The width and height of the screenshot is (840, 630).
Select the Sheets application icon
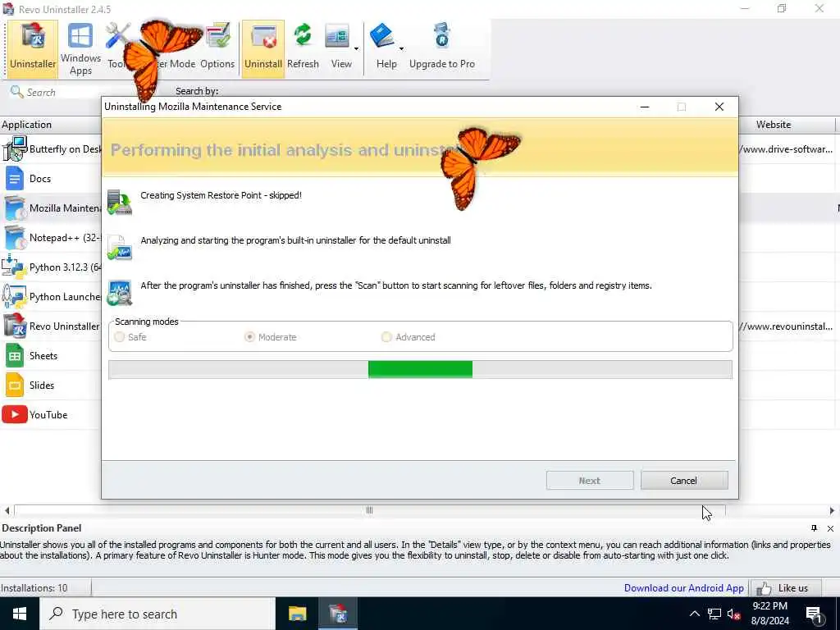[14, 356]
